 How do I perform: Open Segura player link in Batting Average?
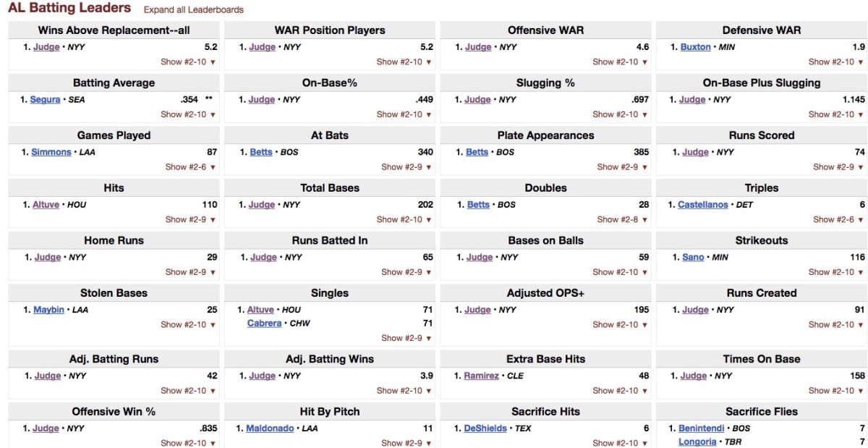click(45, 100)
